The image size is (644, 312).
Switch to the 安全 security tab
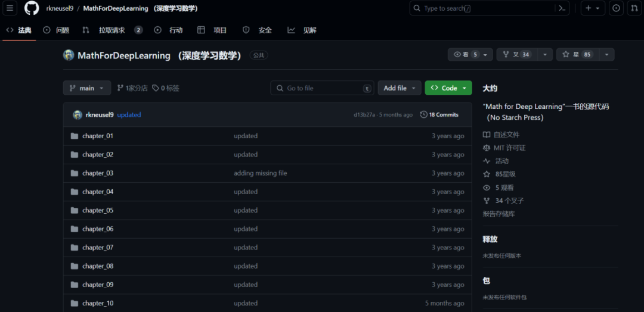point(257,30)
